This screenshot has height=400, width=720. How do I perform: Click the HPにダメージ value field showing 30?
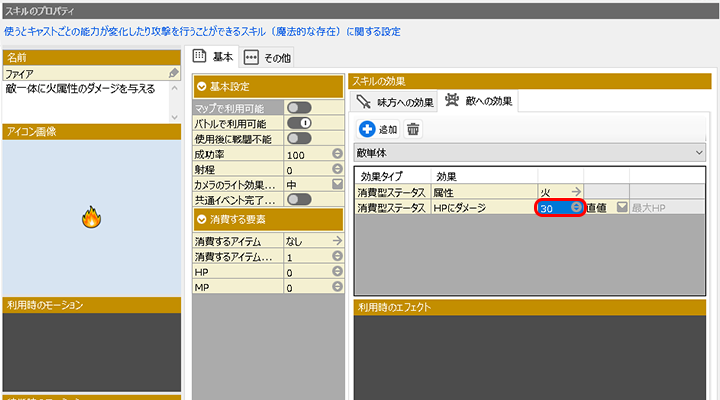point(553,207)
